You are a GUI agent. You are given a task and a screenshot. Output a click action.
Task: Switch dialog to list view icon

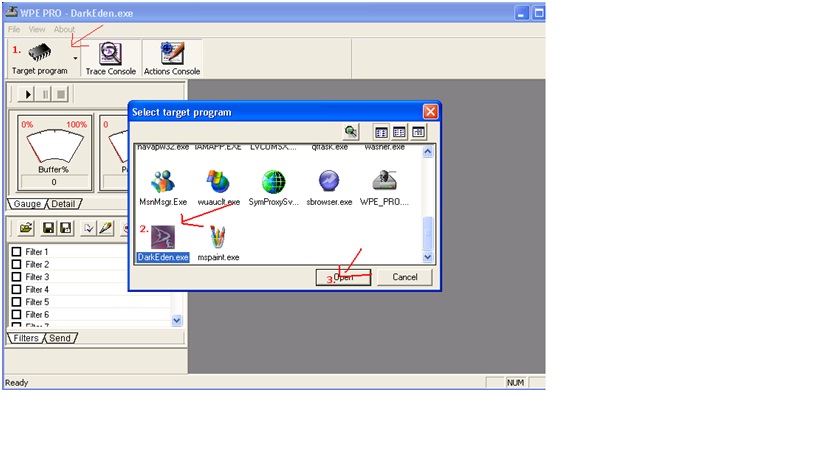[399, 132]
